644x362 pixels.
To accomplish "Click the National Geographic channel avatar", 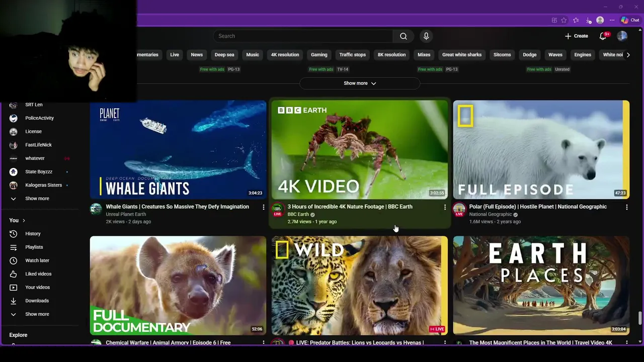I will pos(459,209).
